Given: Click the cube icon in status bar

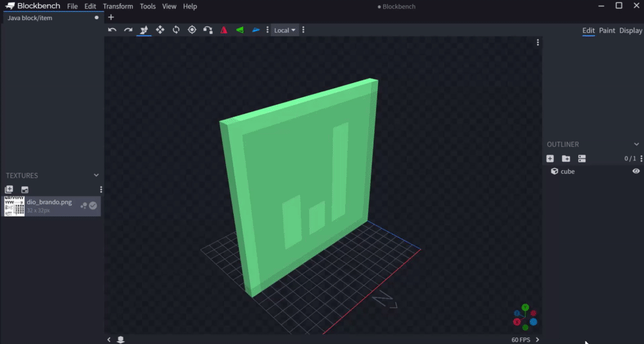Looking at the screenshot, I should 121,339.
